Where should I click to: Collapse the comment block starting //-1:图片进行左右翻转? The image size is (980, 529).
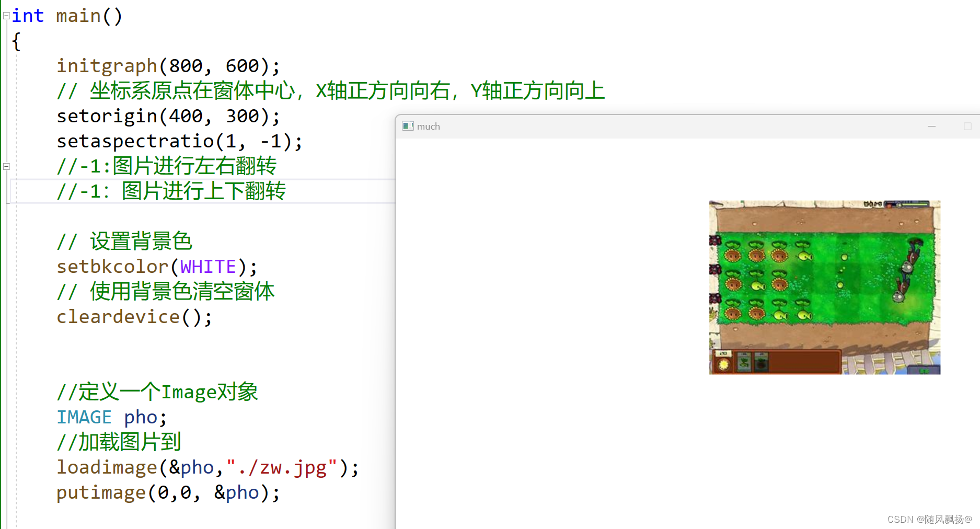coord(6,167)
